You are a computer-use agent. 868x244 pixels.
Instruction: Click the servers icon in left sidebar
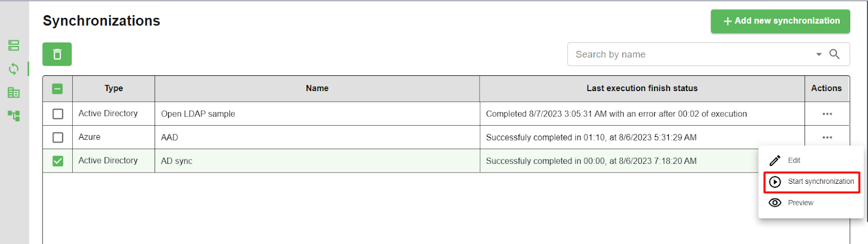(x=14, y=46)
